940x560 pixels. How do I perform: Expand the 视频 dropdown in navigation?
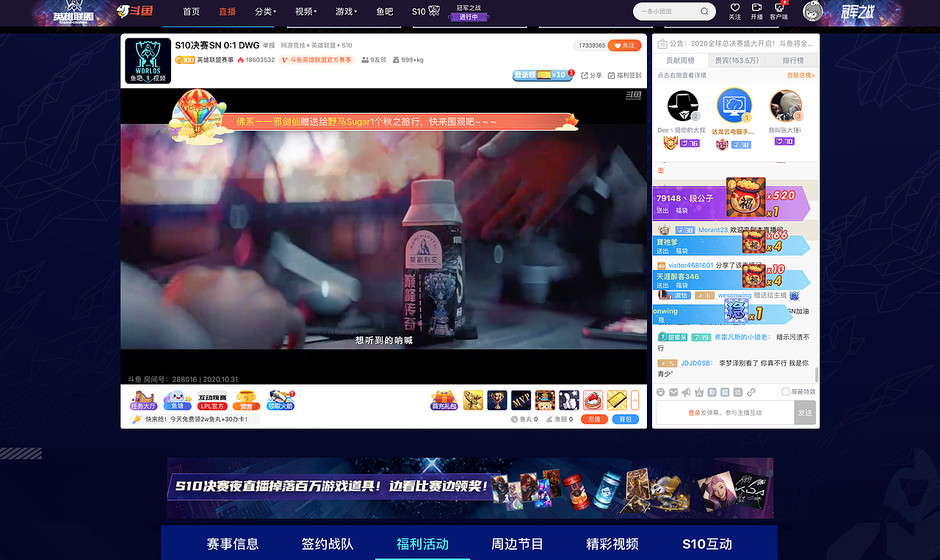click(305, 11)
